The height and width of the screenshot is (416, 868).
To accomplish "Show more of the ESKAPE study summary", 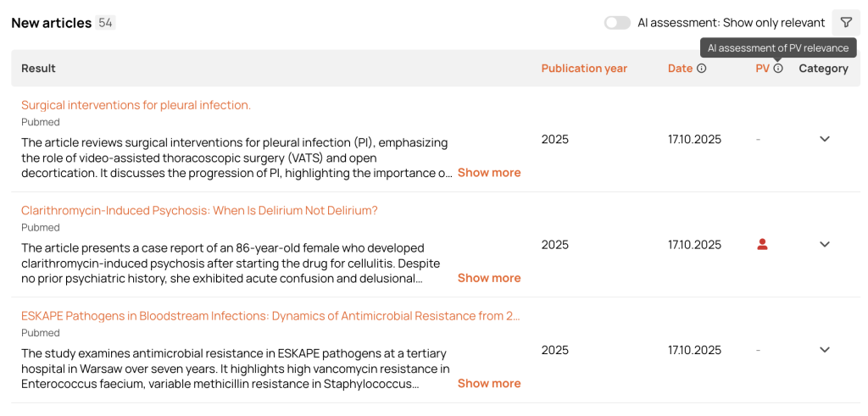I will click(489, 383).
